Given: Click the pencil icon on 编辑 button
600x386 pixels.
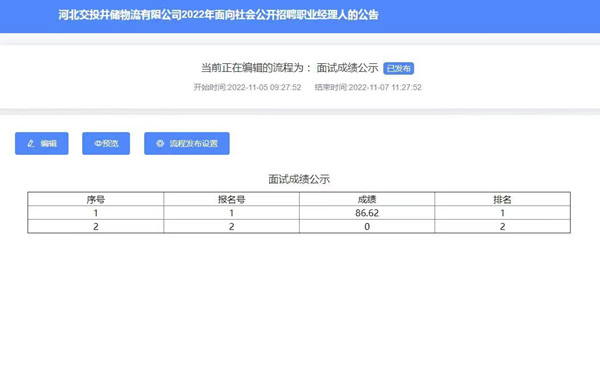Looking at the screenshot, I should pyautogui.click(x=31, y=143).
